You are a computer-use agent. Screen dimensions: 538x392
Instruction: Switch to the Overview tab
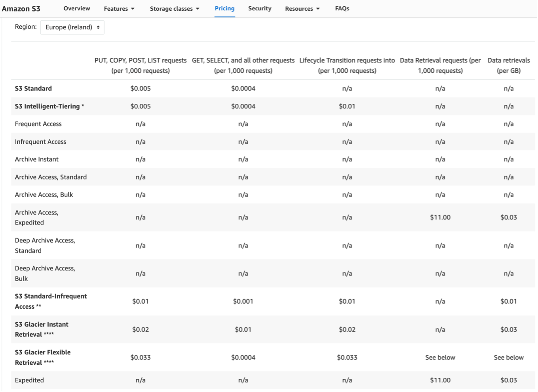[77, 8]
